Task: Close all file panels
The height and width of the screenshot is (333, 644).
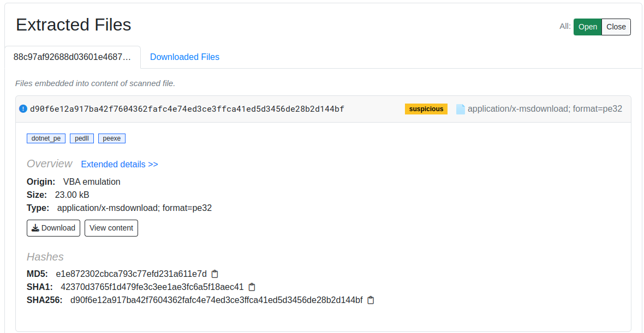Action: point(616,27)
